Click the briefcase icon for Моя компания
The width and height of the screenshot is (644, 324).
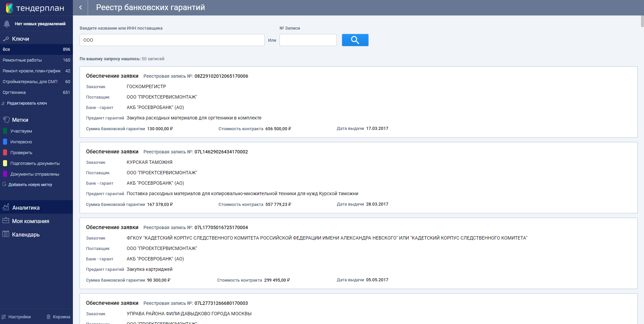coord(6,221)
